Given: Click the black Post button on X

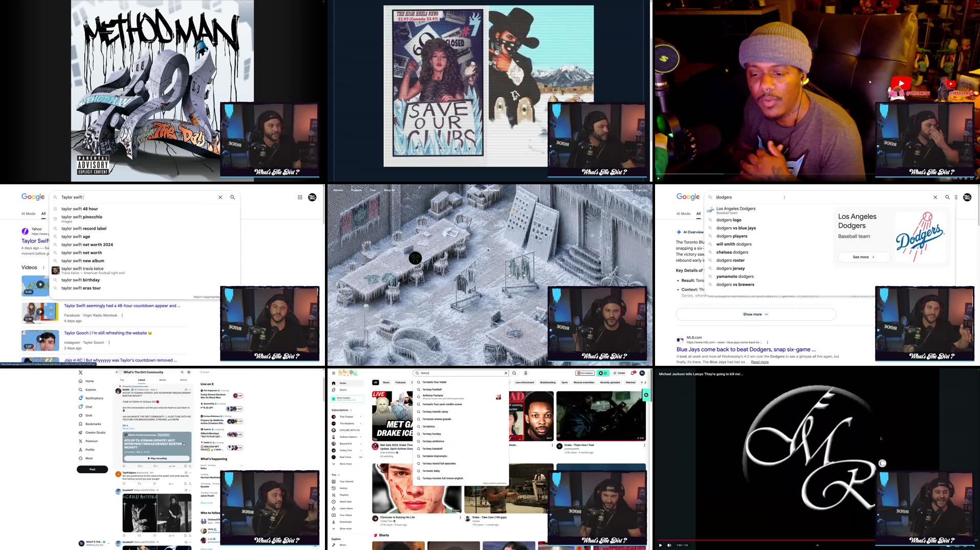Looking at the screenshot, I should (92, 469).
